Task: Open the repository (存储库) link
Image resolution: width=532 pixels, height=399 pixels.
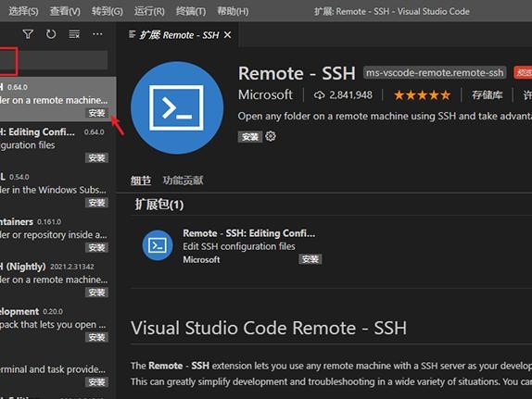Action: pyautogui.click(x=487, y=95)
